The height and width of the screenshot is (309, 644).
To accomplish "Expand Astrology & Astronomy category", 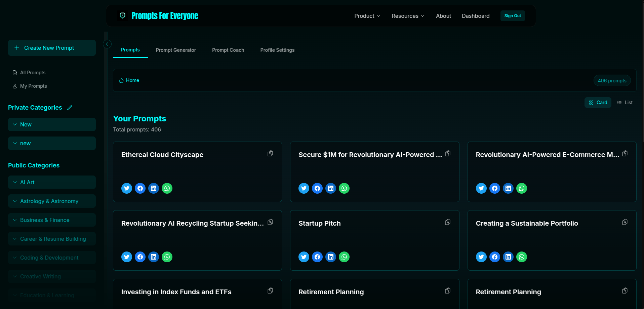I will pos(52,201).
